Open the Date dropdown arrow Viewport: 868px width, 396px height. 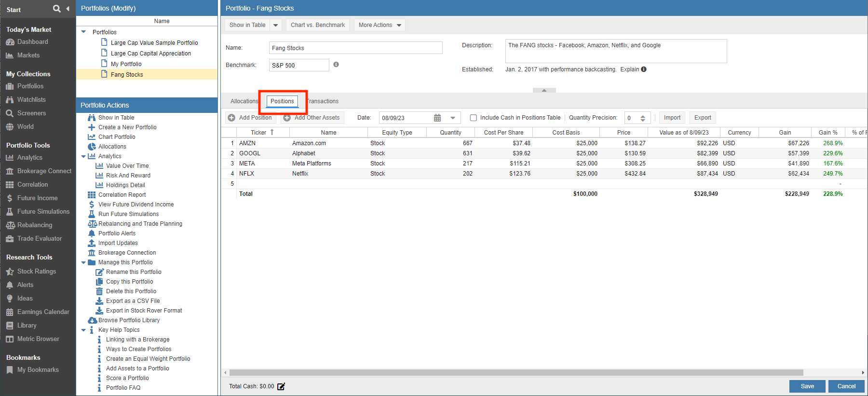(453, 118)
